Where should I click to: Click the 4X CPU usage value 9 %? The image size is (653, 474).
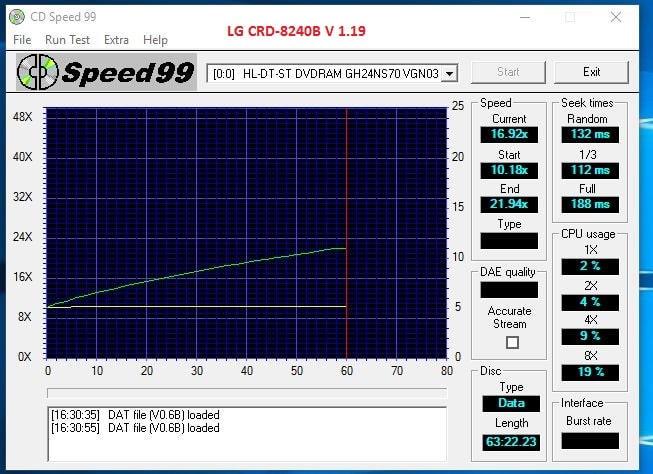(x=590, y=336)
